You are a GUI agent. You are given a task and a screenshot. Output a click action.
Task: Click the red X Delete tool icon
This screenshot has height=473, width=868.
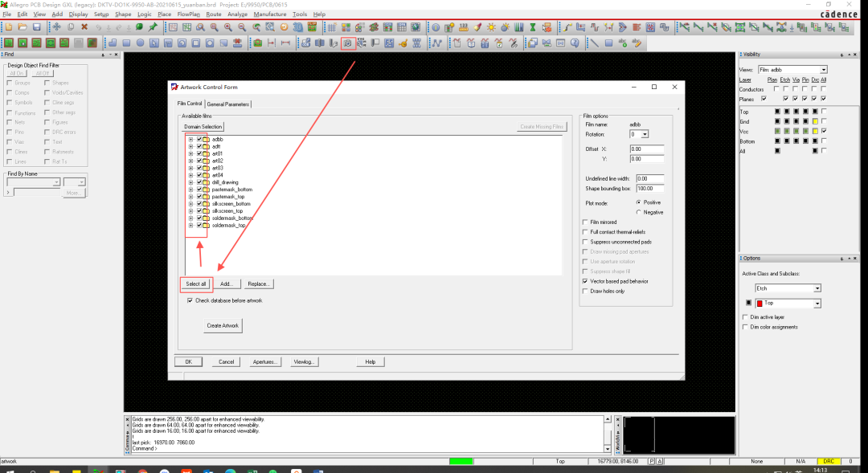point(84,27)
